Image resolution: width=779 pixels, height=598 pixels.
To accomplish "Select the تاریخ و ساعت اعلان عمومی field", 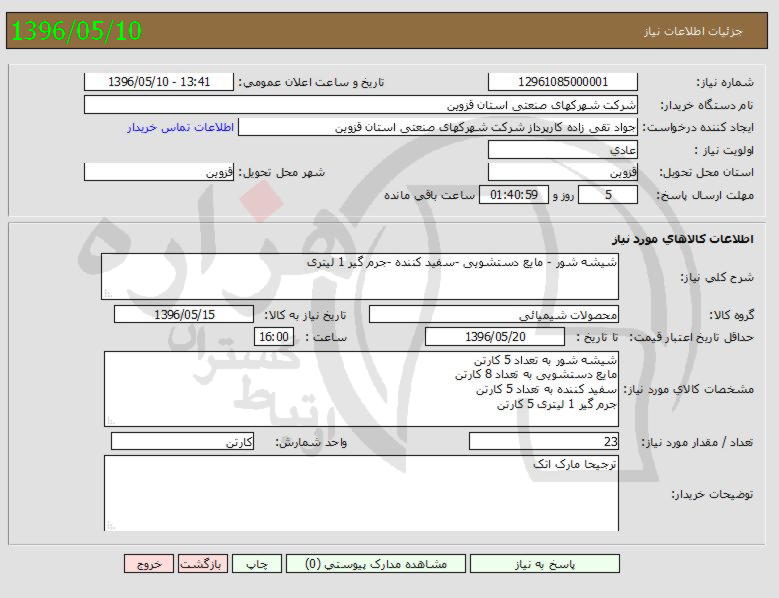I will pos(158,82).
